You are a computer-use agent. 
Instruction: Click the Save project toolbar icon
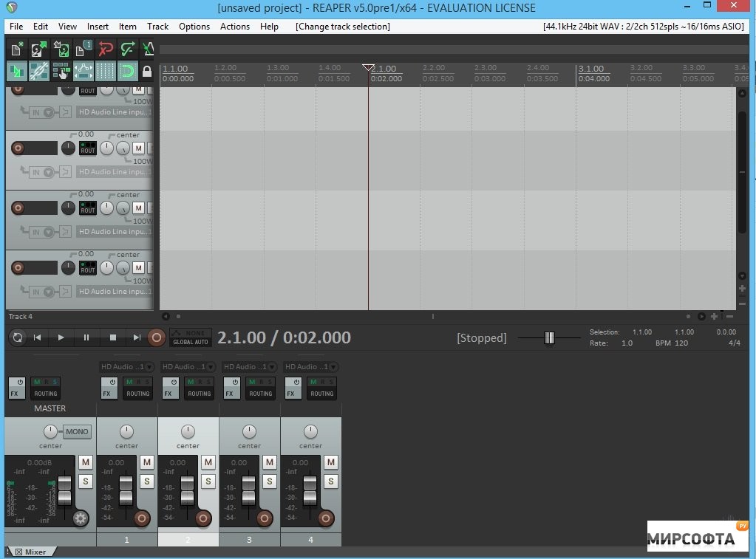61,49
